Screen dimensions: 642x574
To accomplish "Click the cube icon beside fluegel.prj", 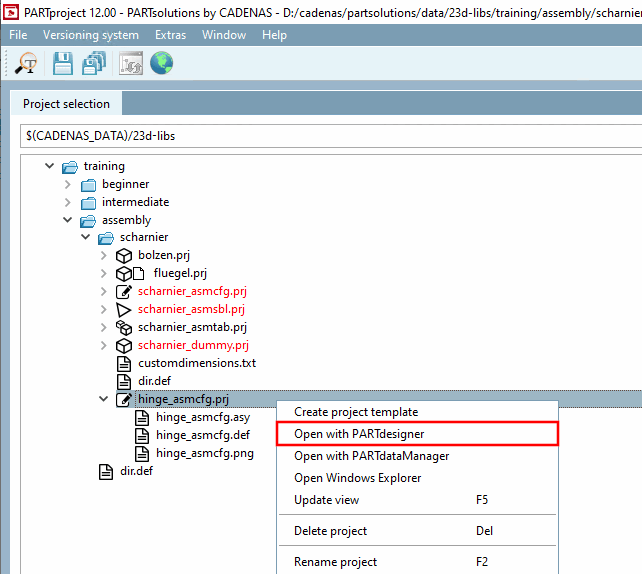I will (124, 273).
